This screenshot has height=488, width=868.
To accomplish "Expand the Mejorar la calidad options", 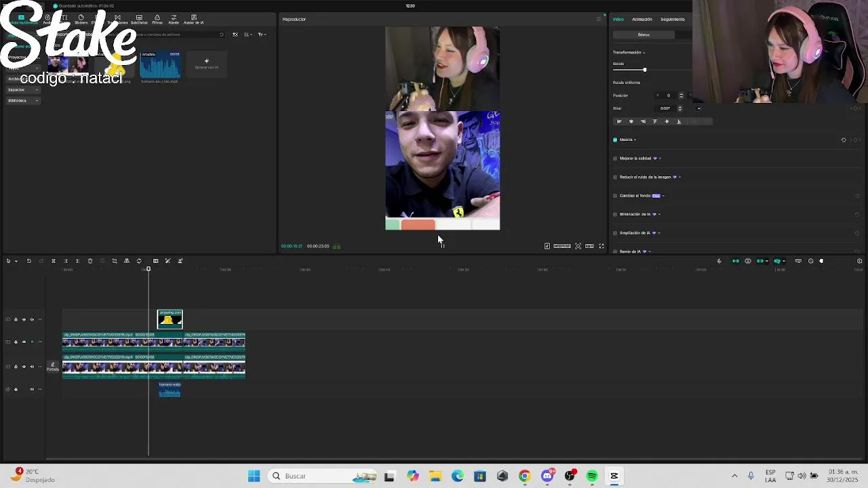I will tap(660, 159).
